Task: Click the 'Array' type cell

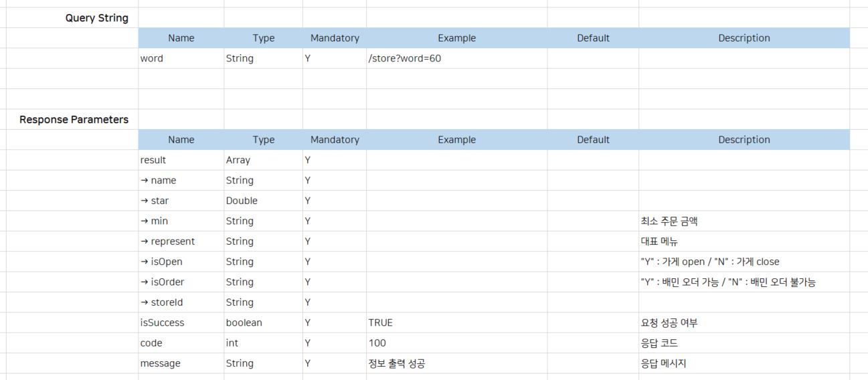Action: point(238,160)
